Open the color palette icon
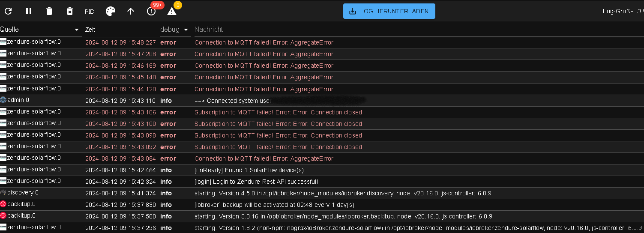 click(x=111, y=11)
